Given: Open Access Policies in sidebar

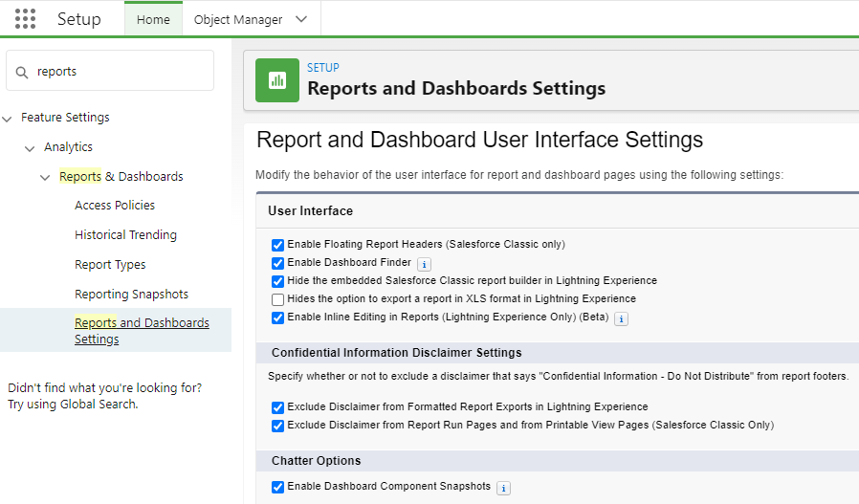Looking at the screenshot, I should point(115,205).
